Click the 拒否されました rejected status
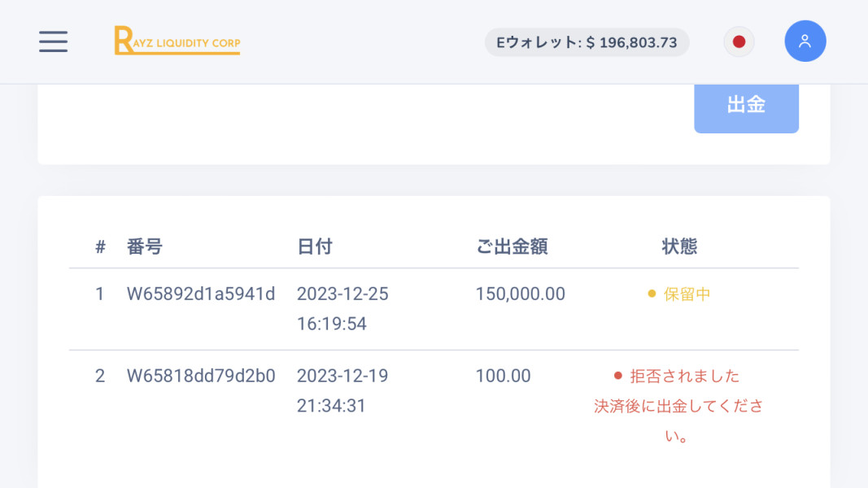868x488 pixels. [x=685, y=376]
